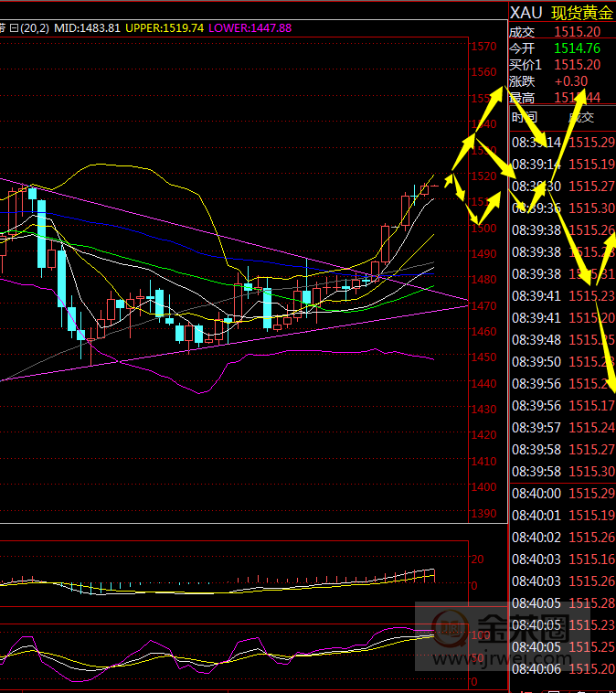The height and width of the screenshot is (693, 616).
Task: Select the UPPER:1519.74 indicator label
Action: coord(165,28)
